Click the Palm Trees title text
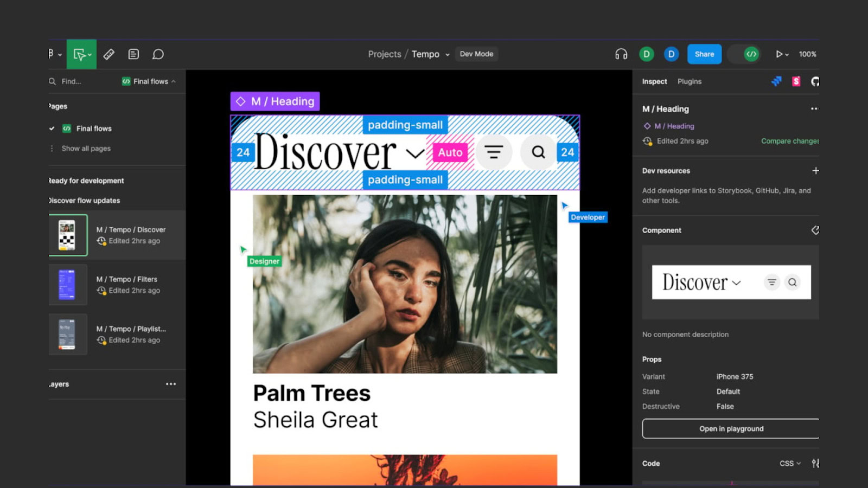The width and height of the screenshot is (868, 488). (x=312, y=393)
